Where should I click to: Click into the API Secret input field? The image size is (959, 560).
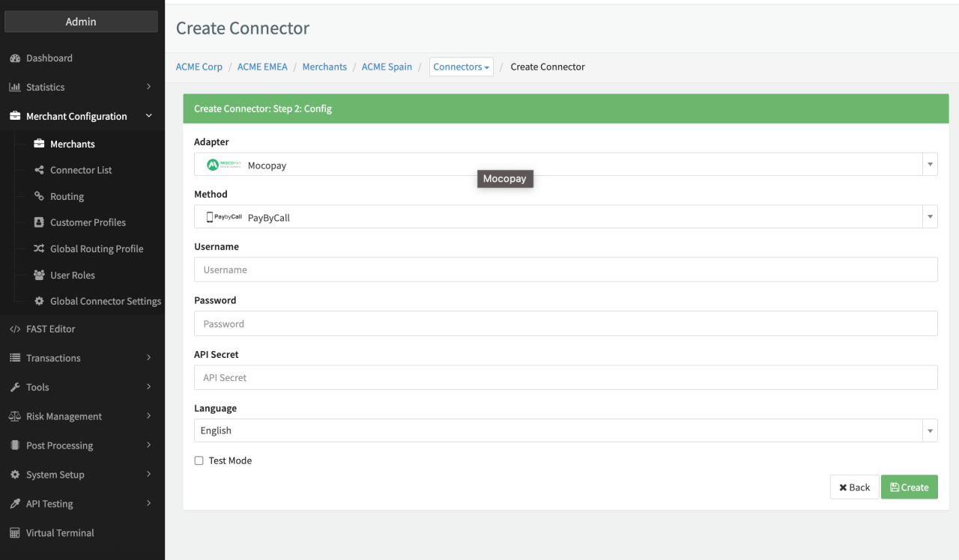coord(565,377)
